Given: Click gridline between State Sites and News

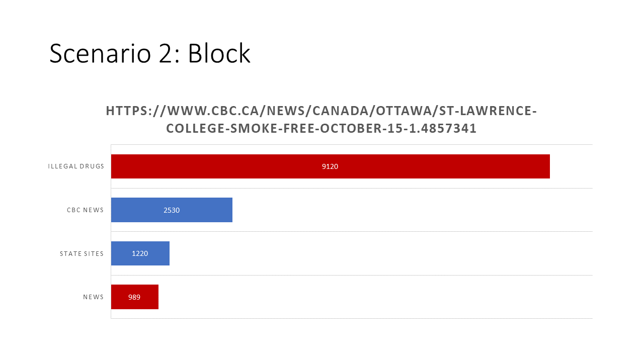Looking at the screenshot, I should (x=352, y=275).
